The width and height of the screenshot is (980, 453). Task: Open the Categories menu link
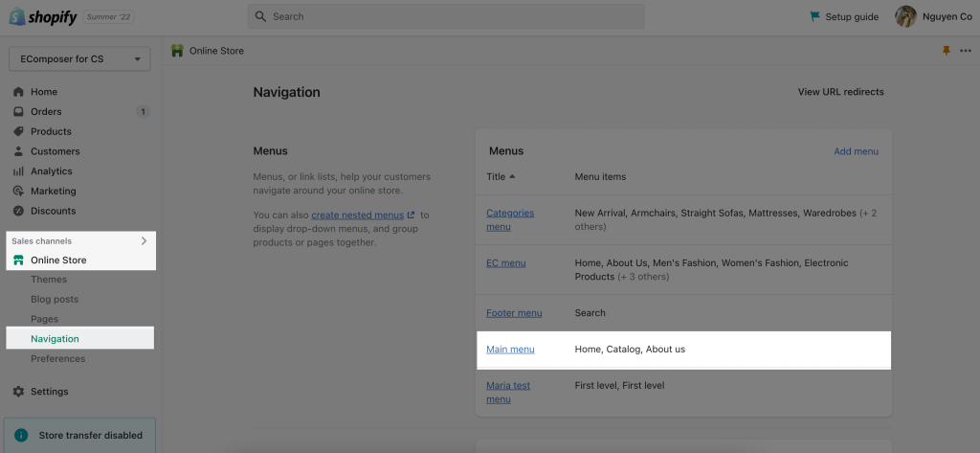click(510, 219)
